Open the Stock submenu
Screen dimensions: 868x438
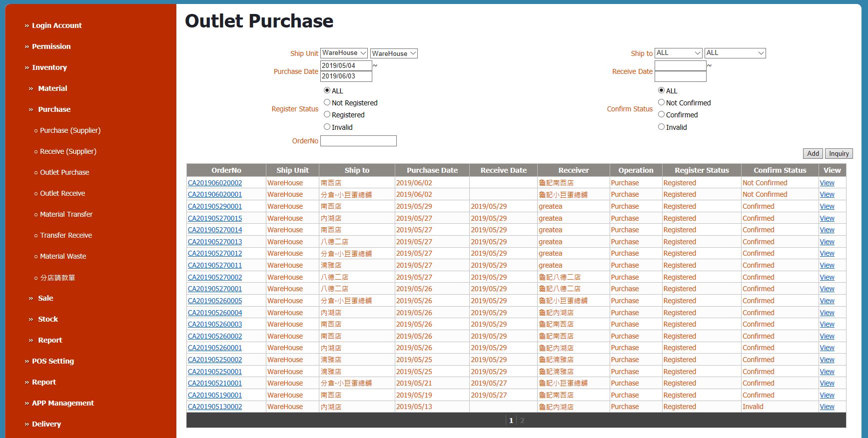pos(48,319)
